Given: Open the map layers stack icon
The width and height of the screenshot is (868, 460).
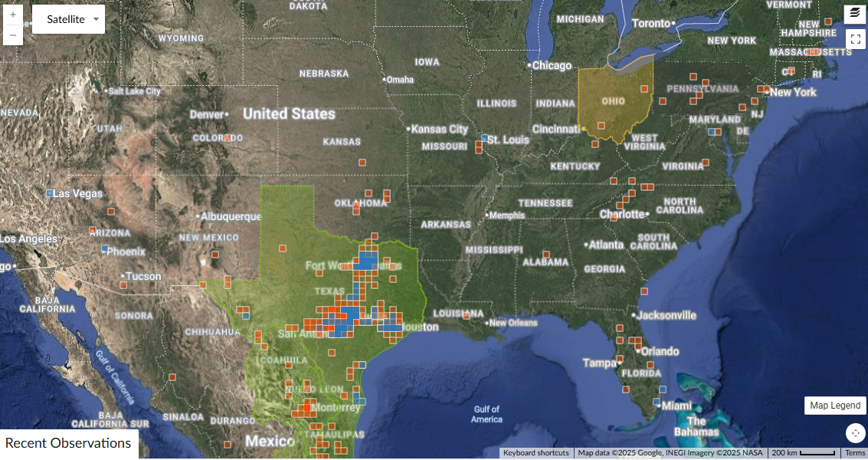Looking at the screenshot, I should [x=855, y=13].
